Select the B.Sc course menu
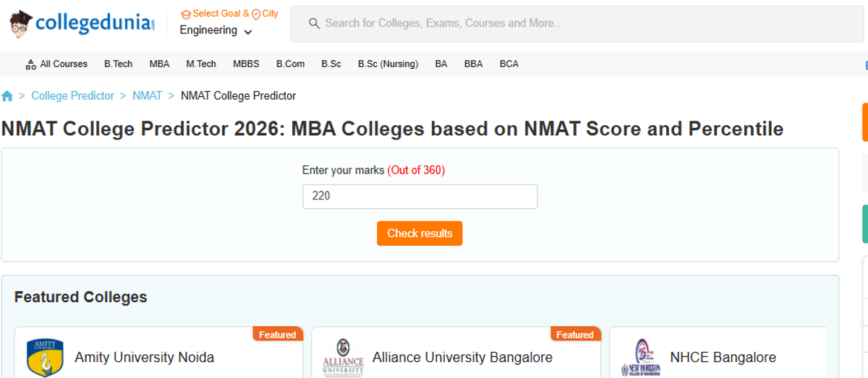This screenshot has height=378, width=868. click(x=331, y=64)
